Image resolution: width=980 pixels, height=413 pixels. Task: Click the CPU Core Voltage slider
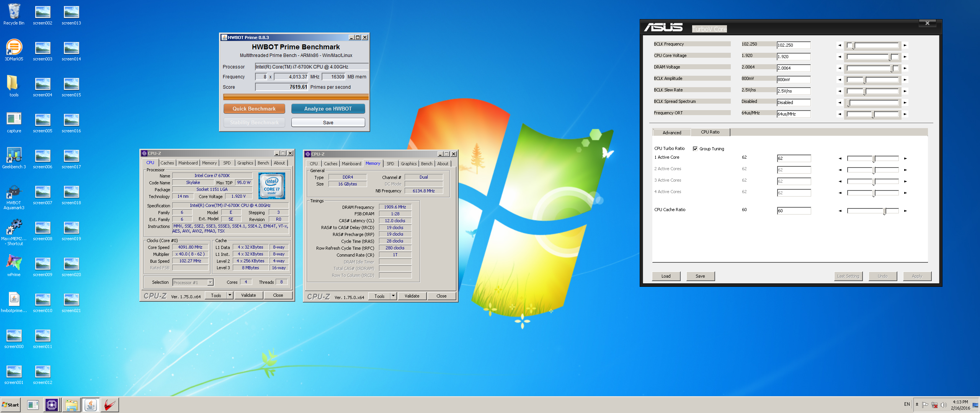point(872,57)
